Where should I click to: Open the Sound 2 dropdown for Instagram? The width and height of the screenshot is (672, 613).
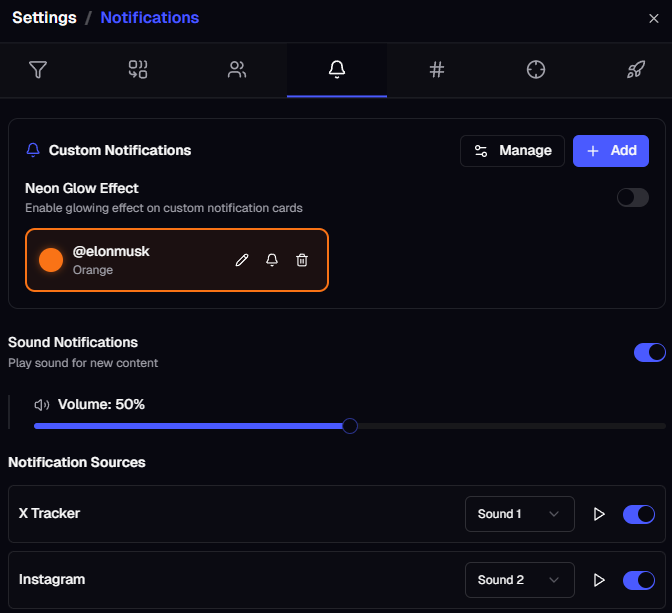pyautogui.click(x=519, y=580)
